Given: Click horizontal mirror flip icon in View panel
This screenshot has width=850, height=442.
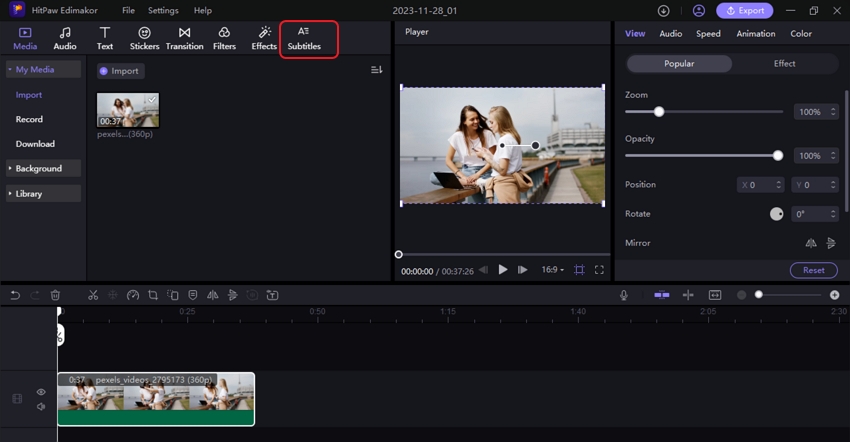Looking at the screenshot, I should click(x=811, y=243).
